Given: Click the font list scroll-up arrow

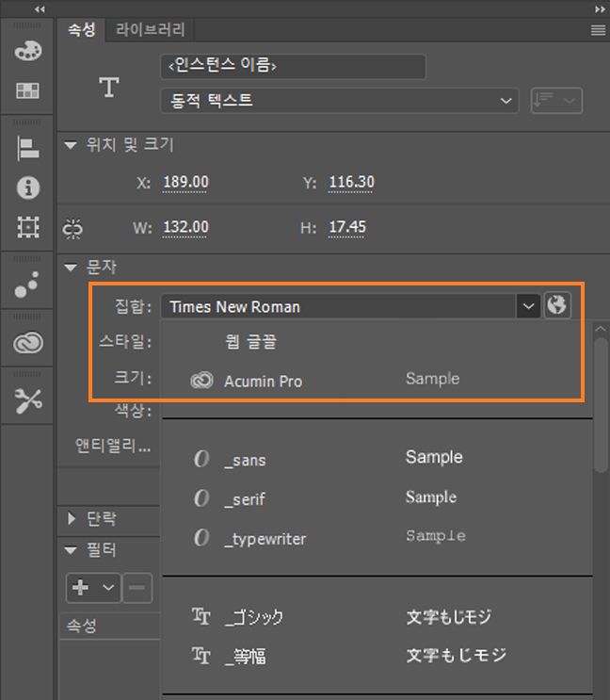Looking at the screenshot, I should pyautogui.click(x=601, y=329).
